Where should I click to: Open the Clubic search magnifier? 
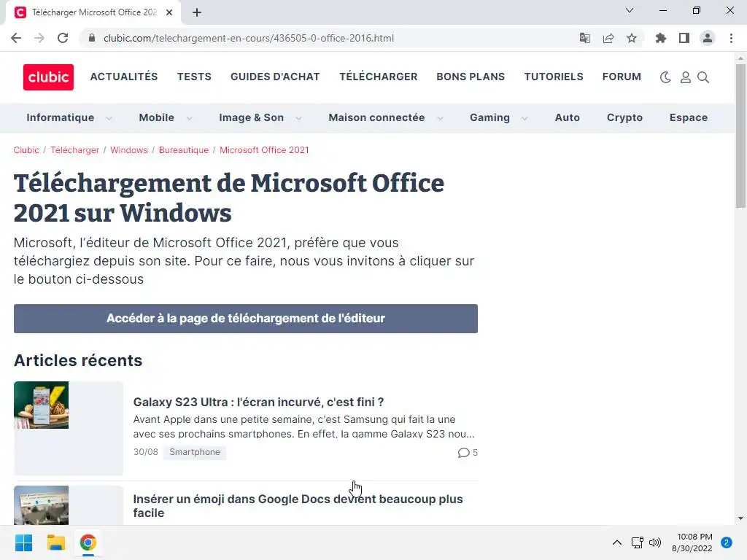[x=703, y=77]
